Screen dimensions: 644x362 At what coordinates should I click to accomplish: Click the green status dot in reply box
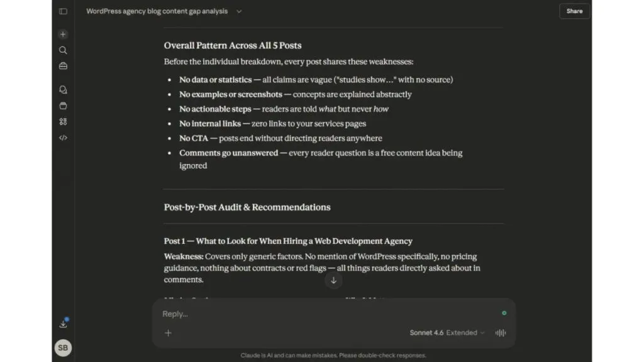pyautogui.click(x=504, y=313)
